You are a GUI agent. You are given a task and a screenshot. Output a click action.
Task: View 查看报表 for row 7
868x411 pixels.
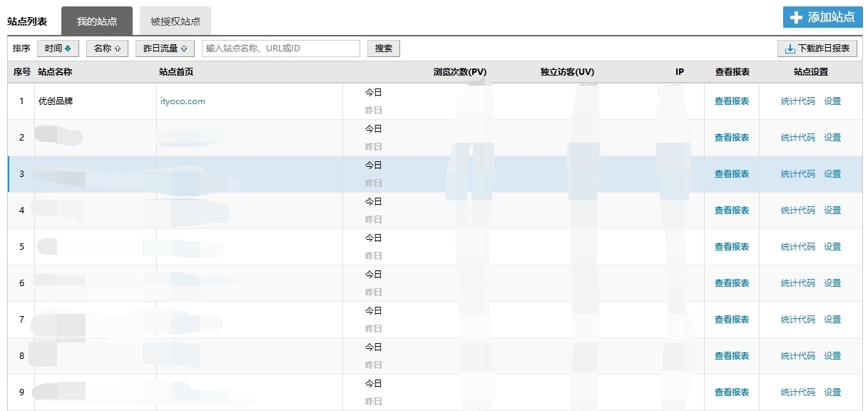[x=732, y=320]
